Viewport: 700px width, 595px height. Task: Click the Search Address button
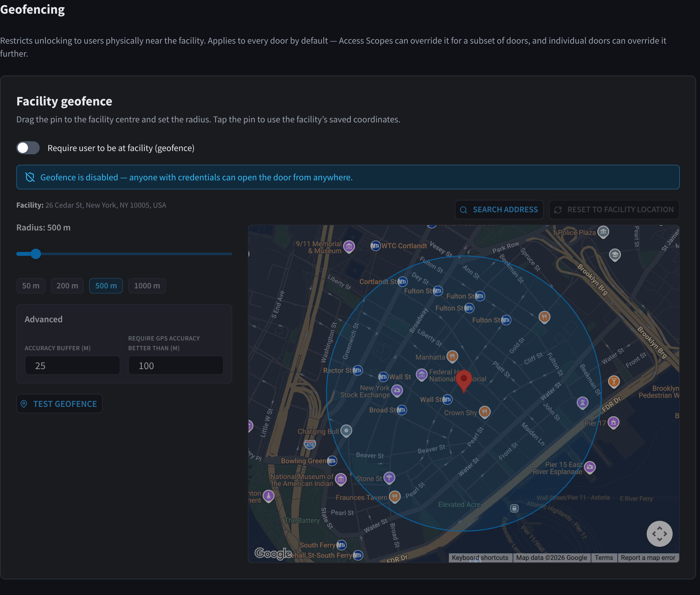[499, 210]
